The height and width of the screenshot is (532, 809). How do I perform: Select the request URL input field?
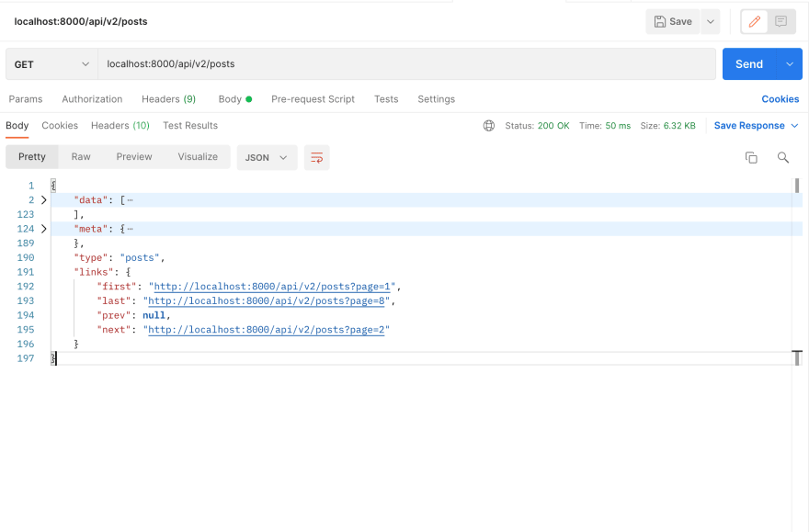(368, 64)
